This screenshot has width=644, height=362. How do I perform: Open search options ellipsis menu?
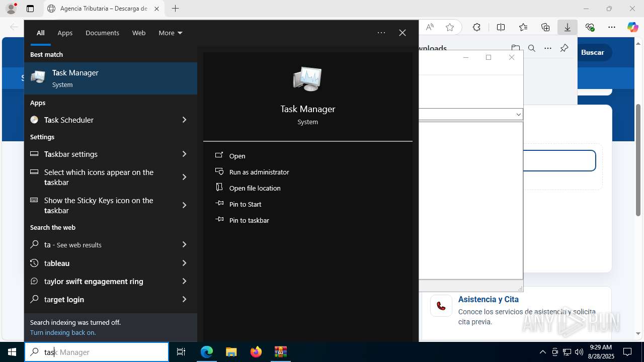pos(381,33)
